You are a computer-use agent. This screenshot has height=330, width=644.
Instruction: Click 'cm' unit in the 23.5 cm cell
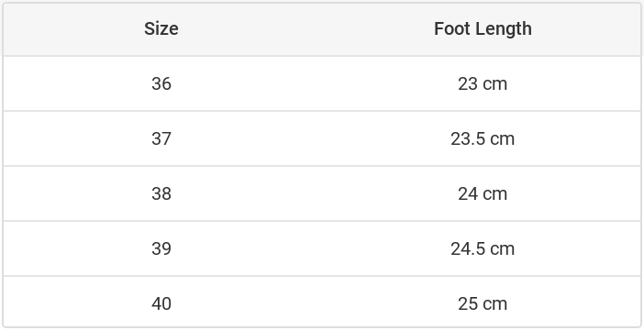pos(503,139)
